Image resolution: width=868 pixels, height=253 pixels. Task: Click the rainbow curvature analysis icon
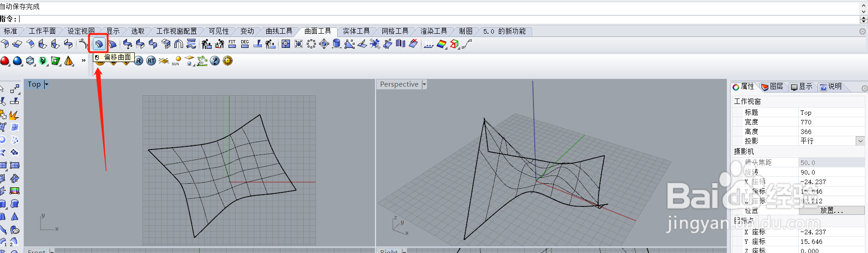tap(442, 44)
